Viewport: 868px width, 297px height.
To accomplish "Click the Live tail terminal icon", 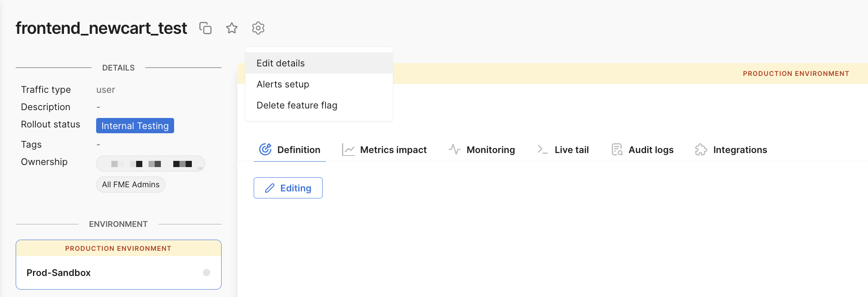I will pos(542,149).
